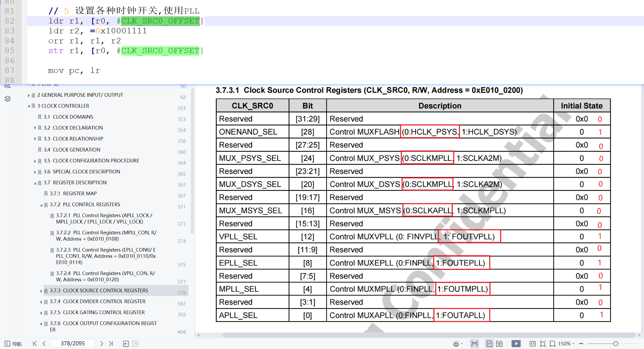Collapse the 3 CLOCK CONTROLLER section
The height and width of the screenshot is (349, 644).
(29, 106)
